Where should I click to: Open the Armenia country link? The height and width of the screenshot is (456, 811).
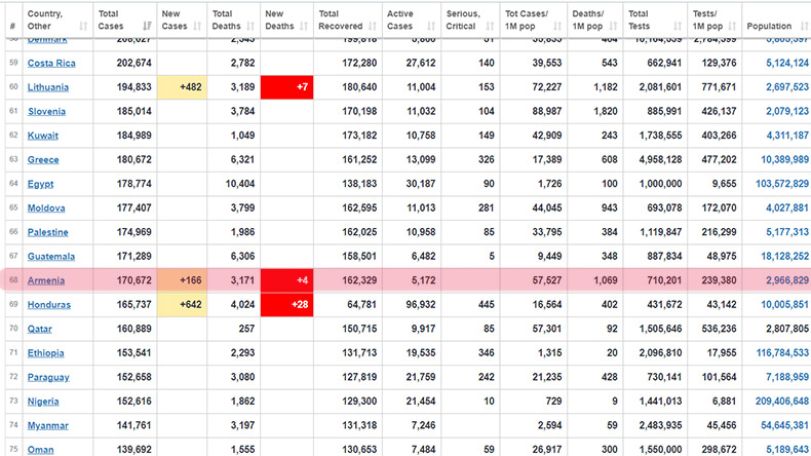(x=46, y=281)
